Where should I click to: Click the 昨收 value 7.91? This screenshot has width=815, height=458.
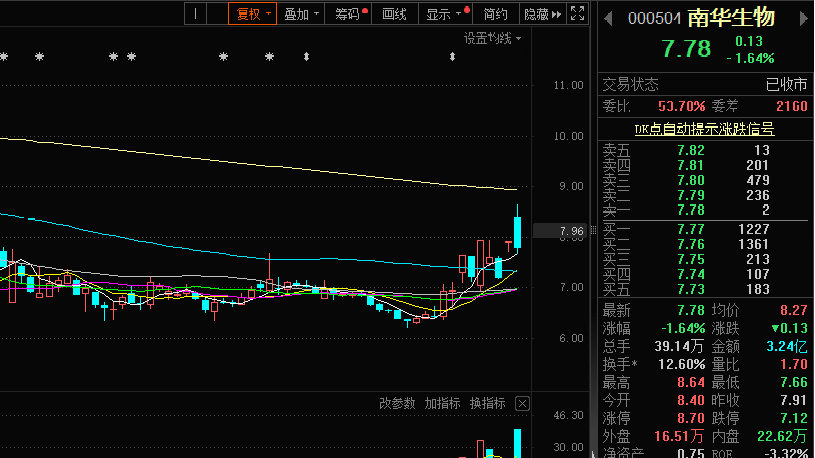tap(794, 400)
